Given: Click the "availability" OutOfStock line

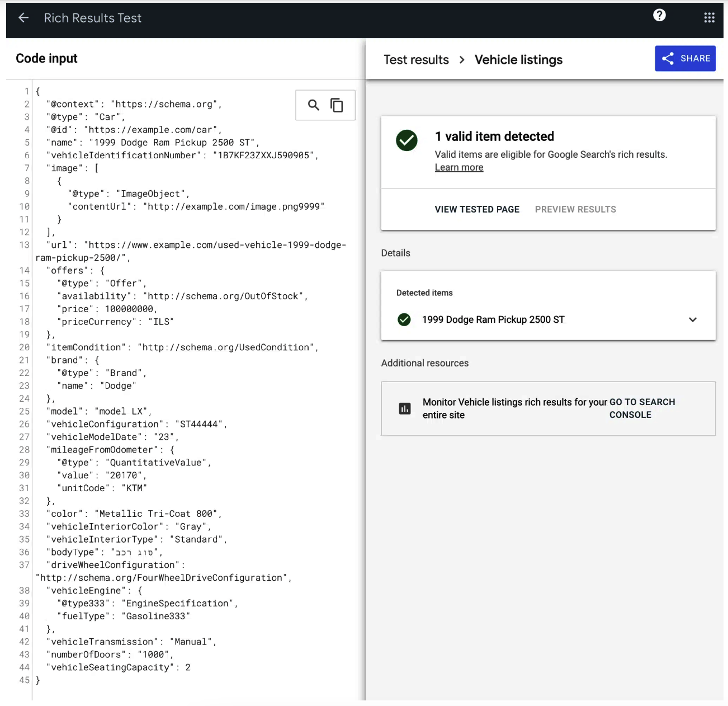Looking at the screenshot, I should click(182, 296).
